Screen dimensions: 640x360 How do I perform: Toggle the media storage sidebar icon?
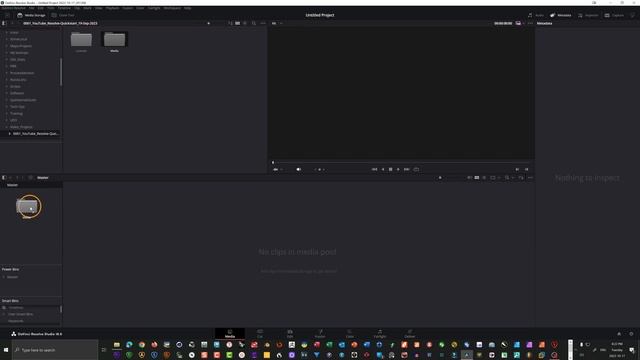click(x=4, y=23)
